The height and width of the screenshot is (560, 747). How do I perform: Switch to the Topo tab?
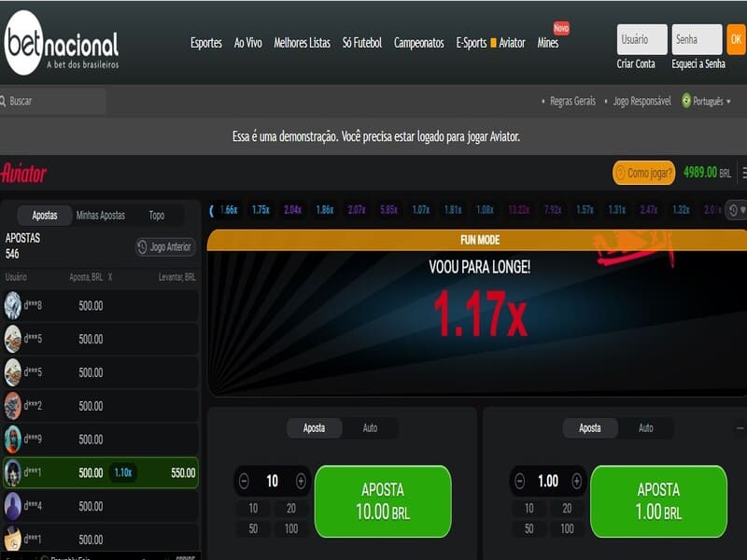click(157, 216)
